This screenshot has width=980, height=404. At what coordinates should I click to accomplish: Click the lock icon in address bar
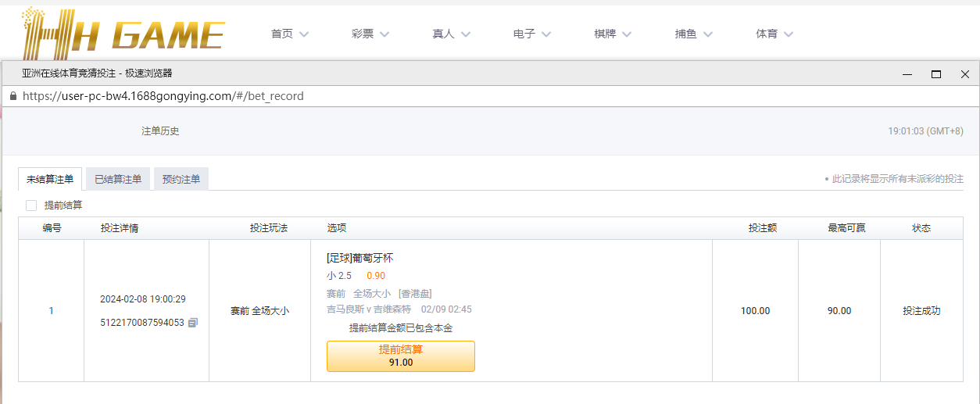[x=13, y=96]
